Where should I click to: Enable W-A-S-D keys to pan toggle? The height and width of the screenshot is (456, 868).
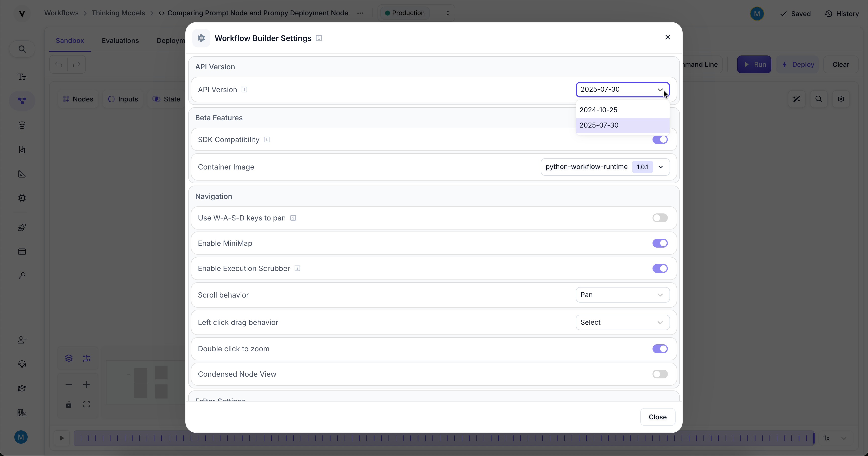pos(660,218)
